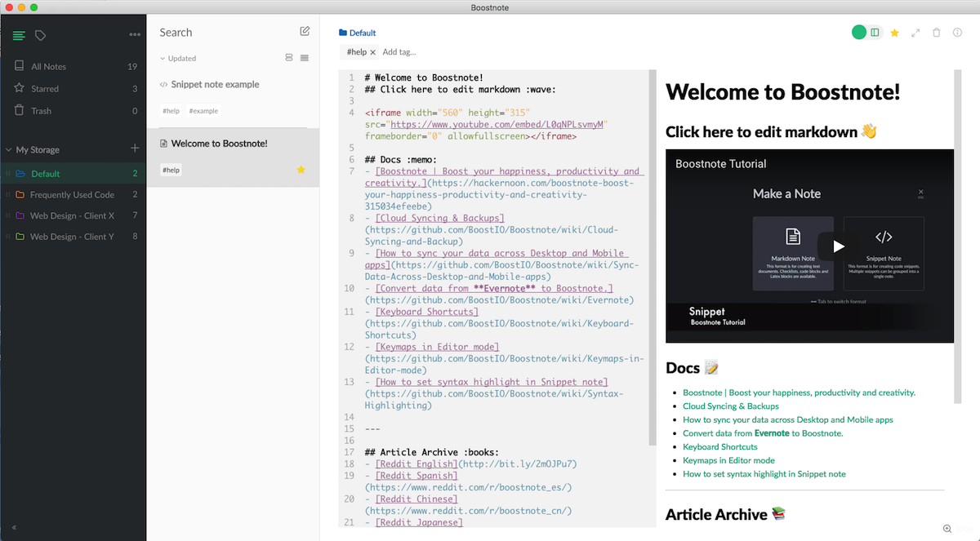Screen dimensions: 980x541
Task: Toggle the editor split layout switch
Action: [x=875, y=33]
